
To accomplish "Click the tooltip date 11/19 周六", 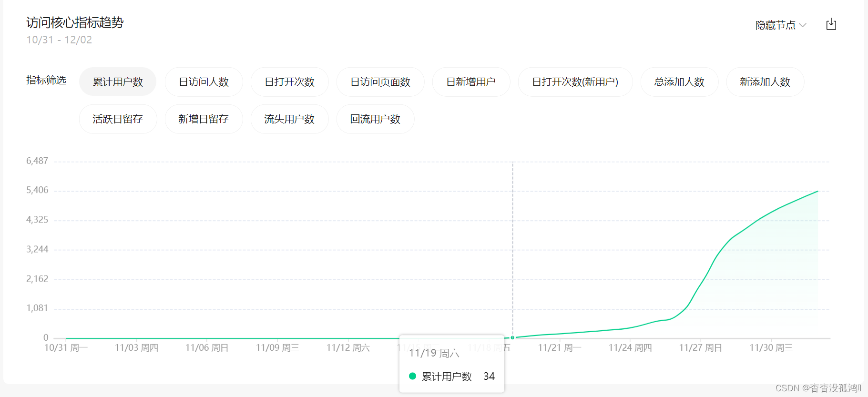I will (434, 353).
